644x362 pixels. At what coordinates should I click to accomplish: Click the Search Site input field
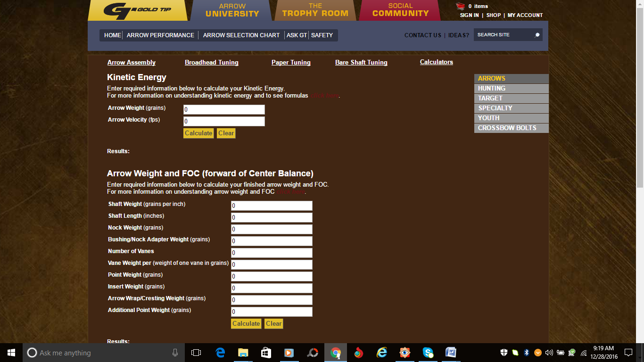pos(504,35)
